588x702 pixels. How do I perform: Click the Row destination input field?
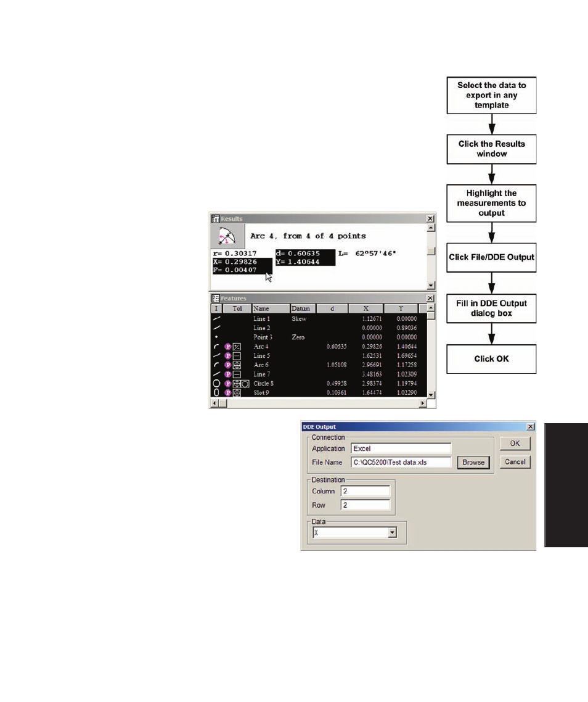365,505
